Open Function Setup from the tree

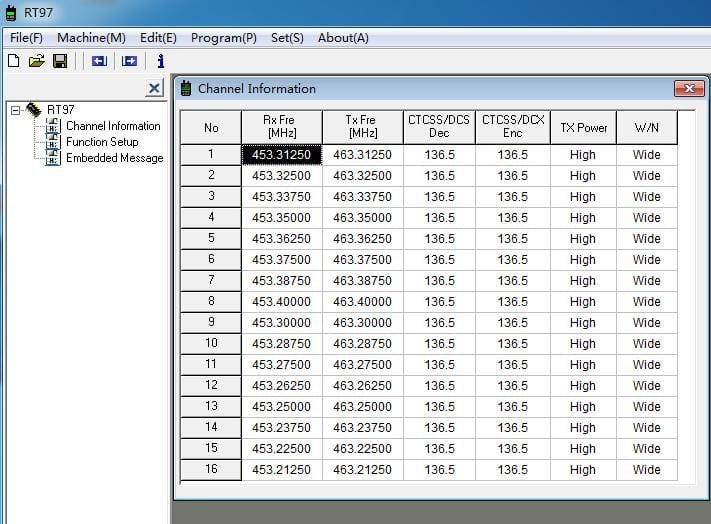click(x=102, y=142)
